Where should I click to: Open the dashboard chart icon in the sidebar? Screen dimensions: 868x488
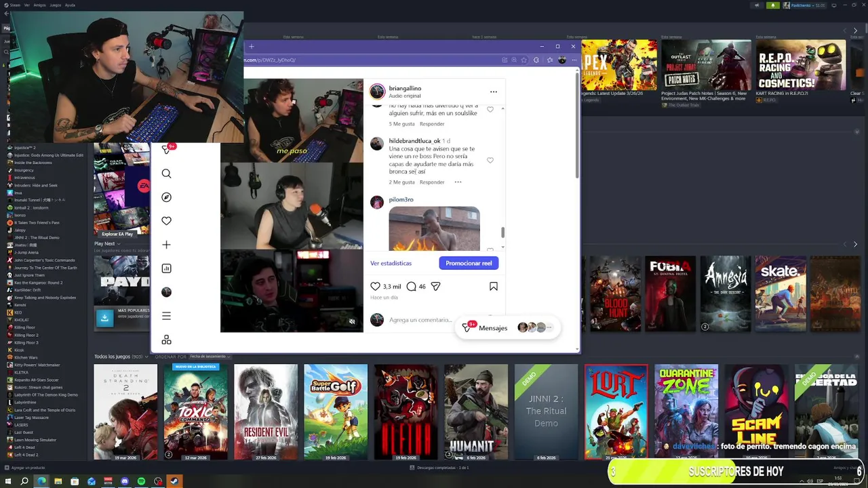click(x=166, y=268)
